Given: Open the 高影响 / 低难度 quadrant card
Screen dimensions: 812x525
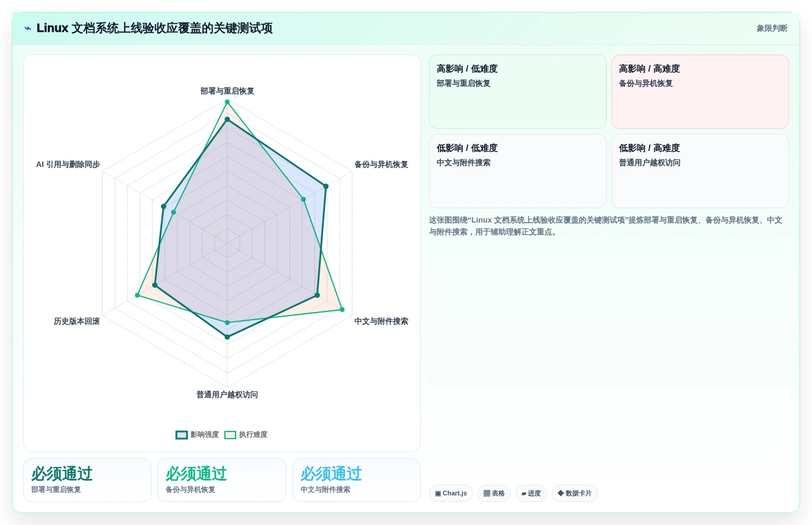Looking at the screenshot, I should coord(518,92).
